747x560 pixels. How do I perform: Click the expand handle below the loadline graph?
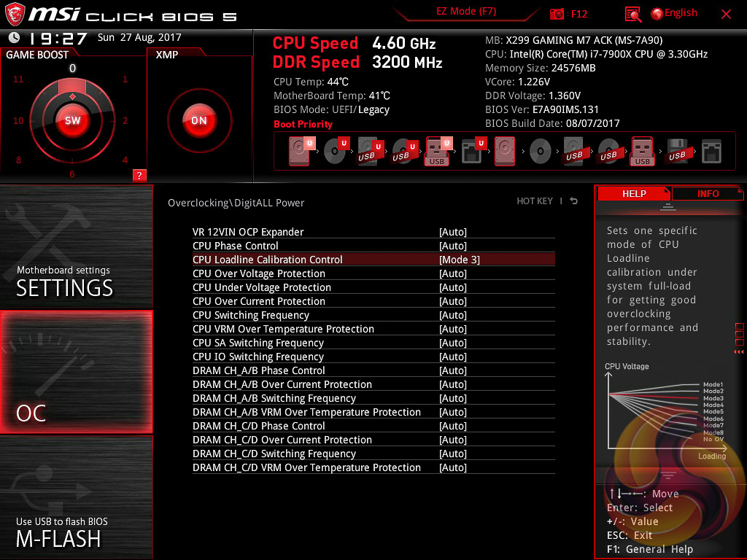(x=668, y=475)
